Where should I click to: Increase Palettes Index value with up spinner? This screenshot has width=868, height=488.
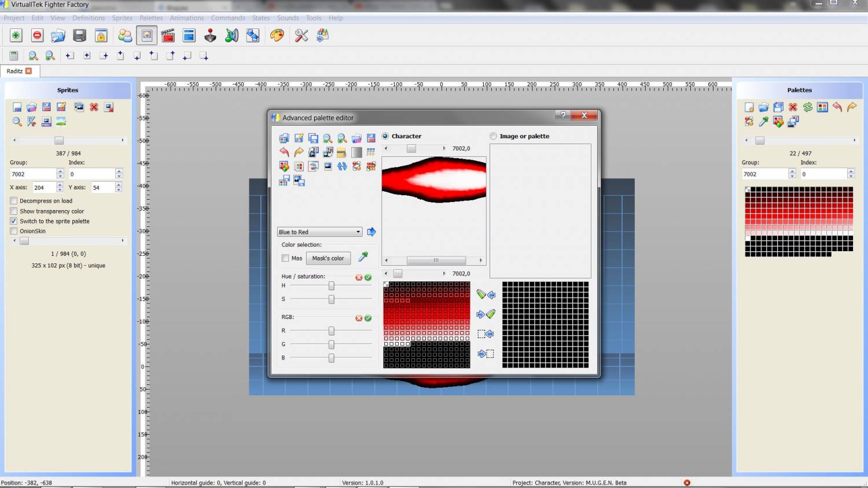[851, 171]
